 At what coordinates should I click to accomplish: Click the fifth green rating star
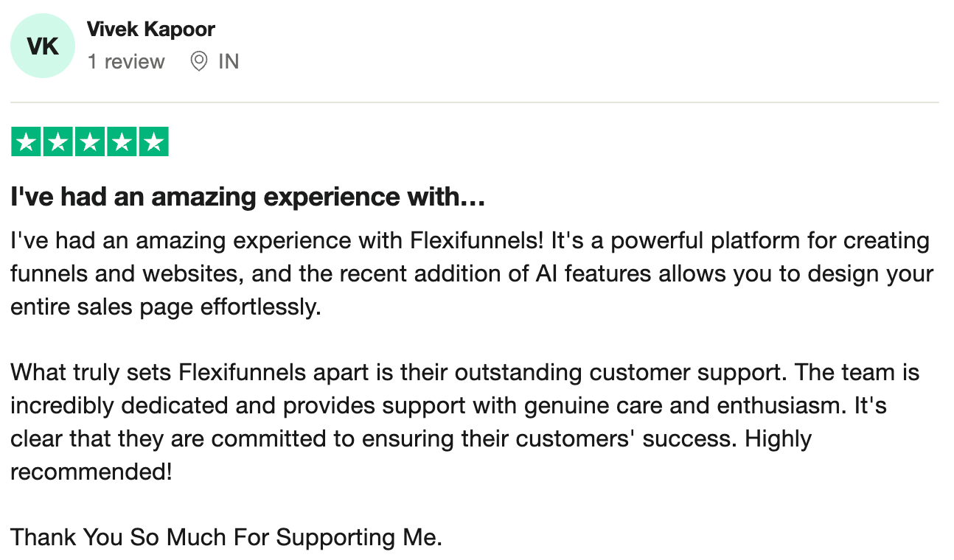click(153, 142)
